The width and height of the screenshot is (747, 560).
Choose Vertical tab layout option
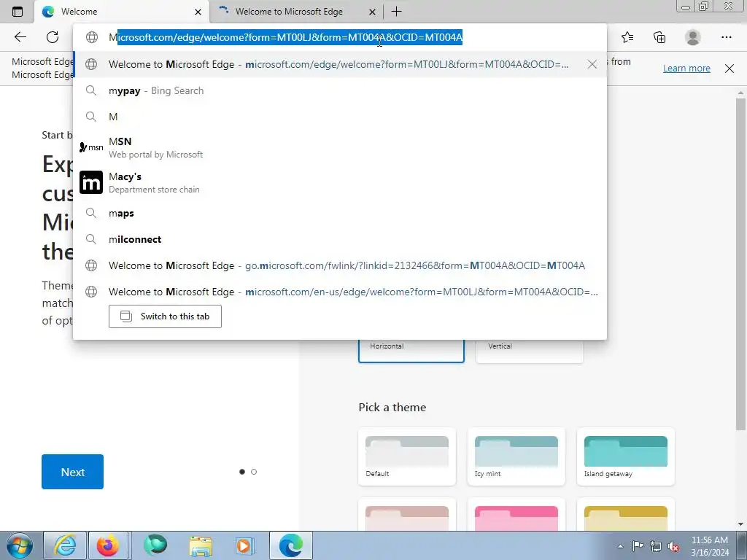pos(530,350)
